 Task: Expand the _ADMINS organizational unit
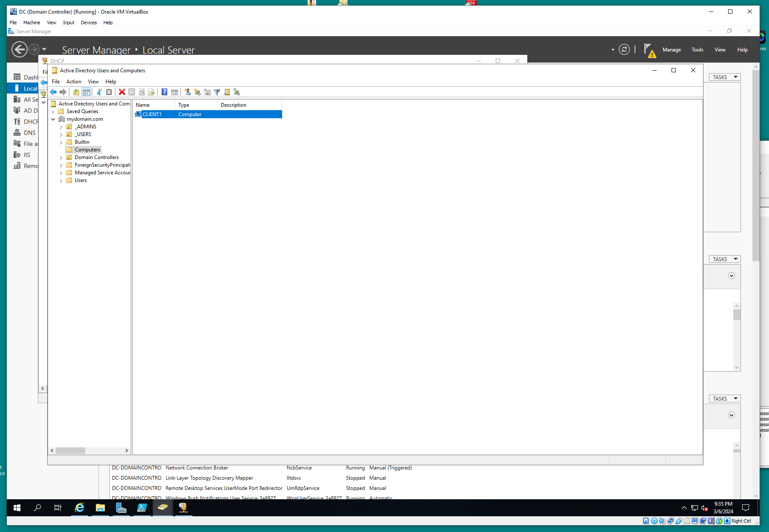point(61,127)
